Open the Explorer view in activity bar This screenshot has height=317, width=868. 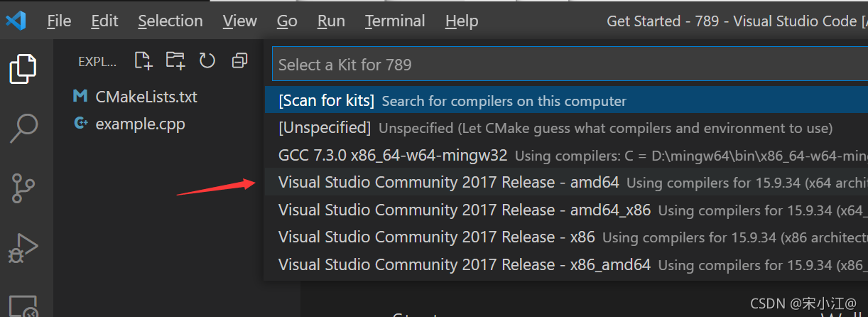[x=23, y=69]
